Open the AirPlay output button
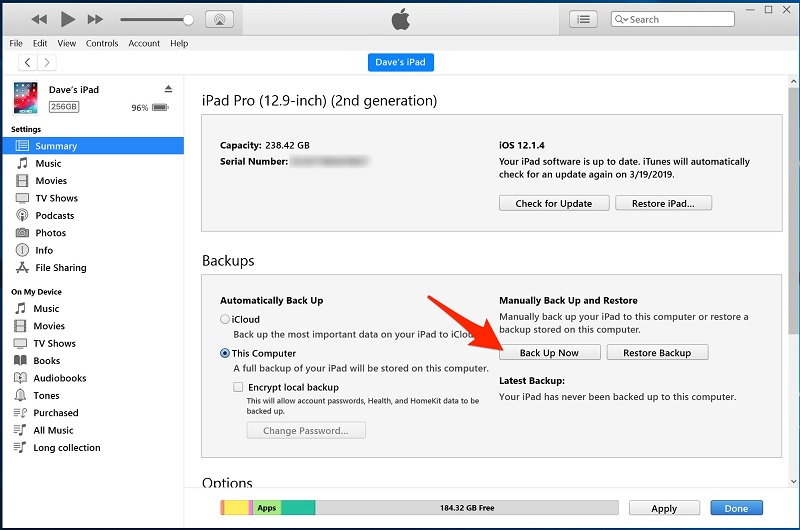Image resolution: width=800 pixels, height=530 pixels. (219, 19)
